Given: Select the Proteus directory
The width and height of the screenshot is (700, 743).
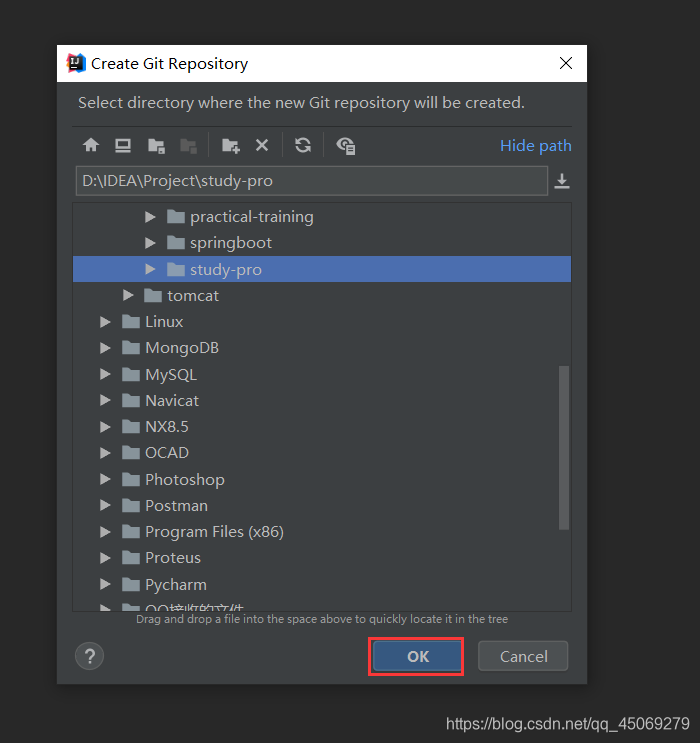Looking at the screenshot, I should point(173,558).
